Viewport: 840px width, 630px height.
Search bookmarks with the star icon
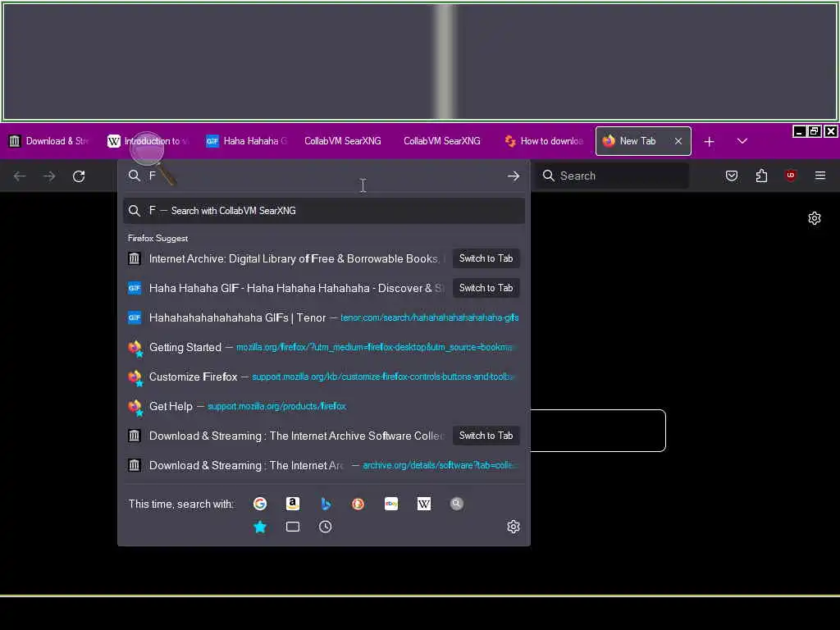pyautogui.click(x=260, y=527)
